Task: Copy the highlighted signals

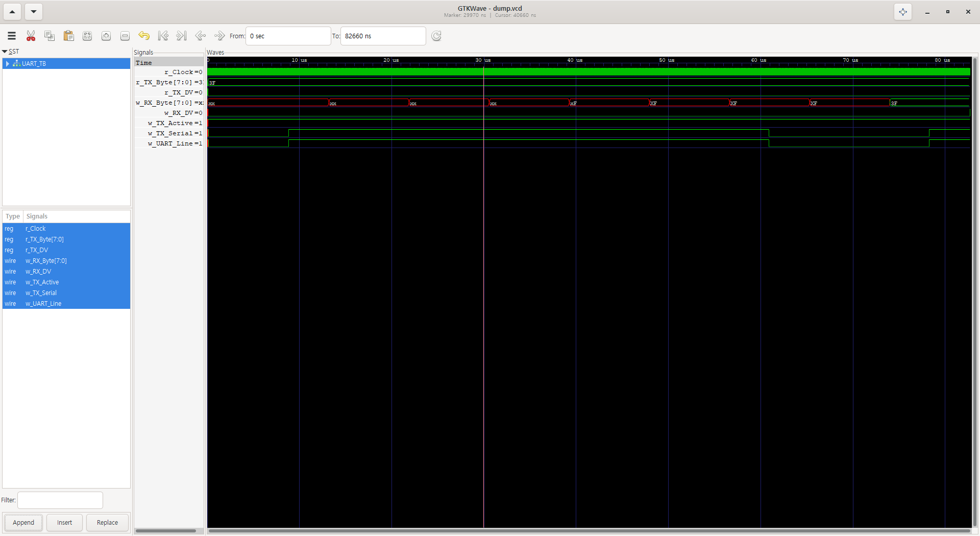Action: coord(50,36)
